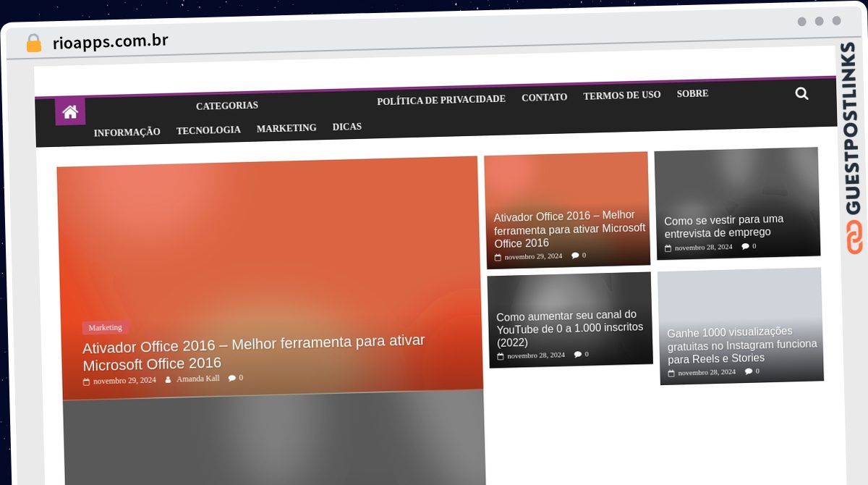Open the CONTATO page
Image resolution: width=868 pixels, height=485 pixels.
[x=545, y=97]
